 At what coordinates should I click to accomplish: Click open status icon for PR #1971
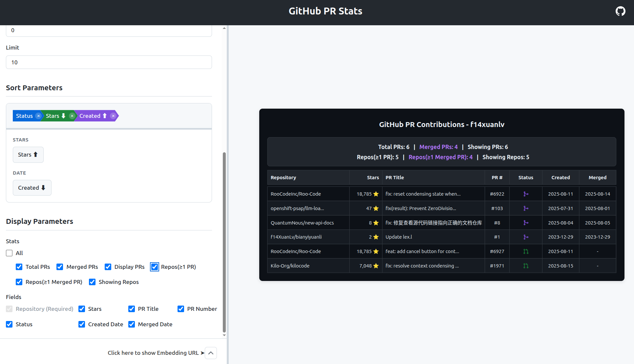click(x=526, y=266)
